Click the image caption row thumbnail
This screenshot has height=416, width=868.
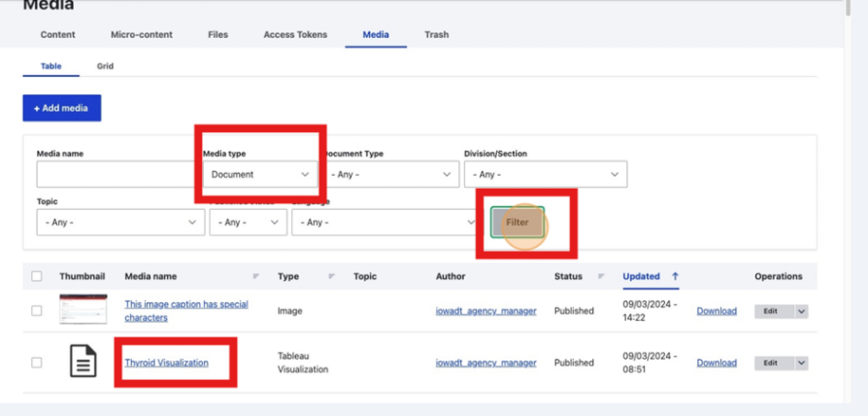click(83, 310)
